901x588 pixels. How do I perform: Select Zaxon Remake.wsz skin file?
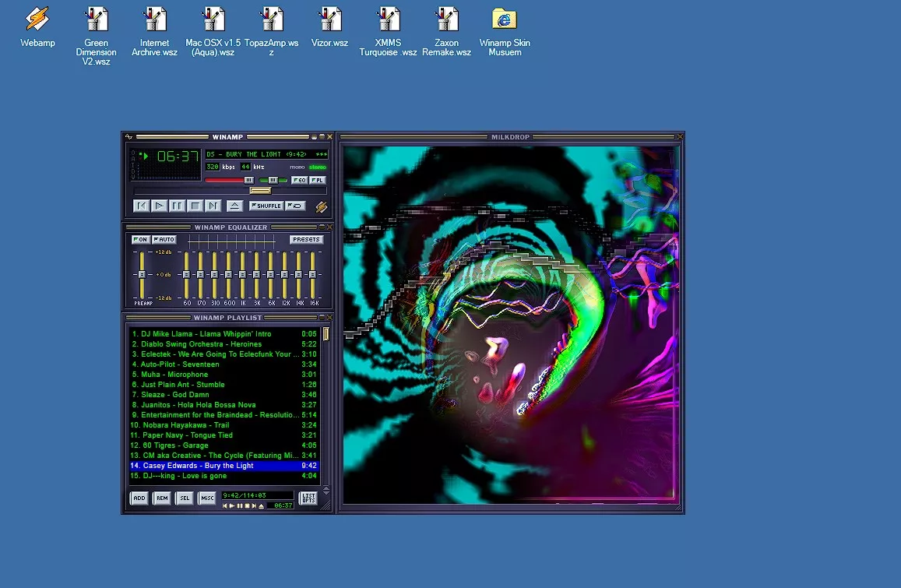point(446,32)
